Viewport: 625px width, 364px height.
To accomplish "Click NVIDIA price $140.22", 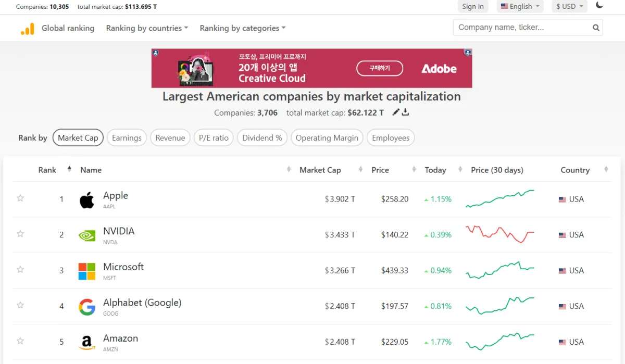I will [395, 235].
